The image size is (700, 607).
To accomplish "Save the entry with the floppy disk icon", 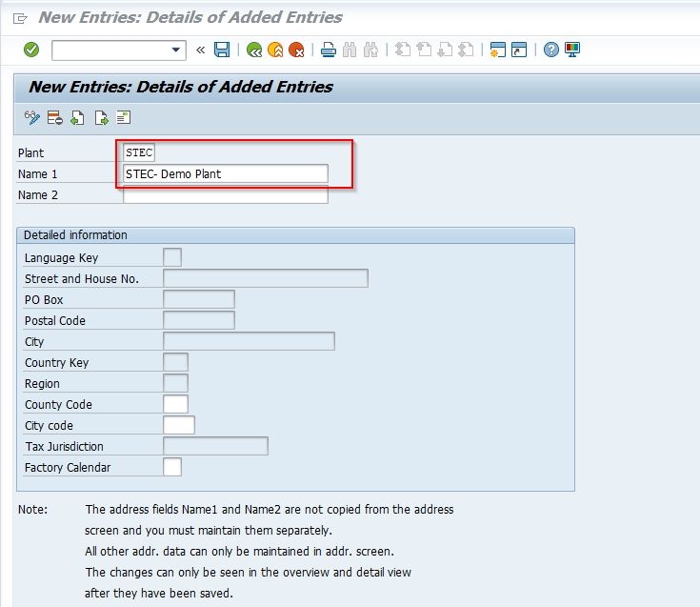I will tap(222, 50).
